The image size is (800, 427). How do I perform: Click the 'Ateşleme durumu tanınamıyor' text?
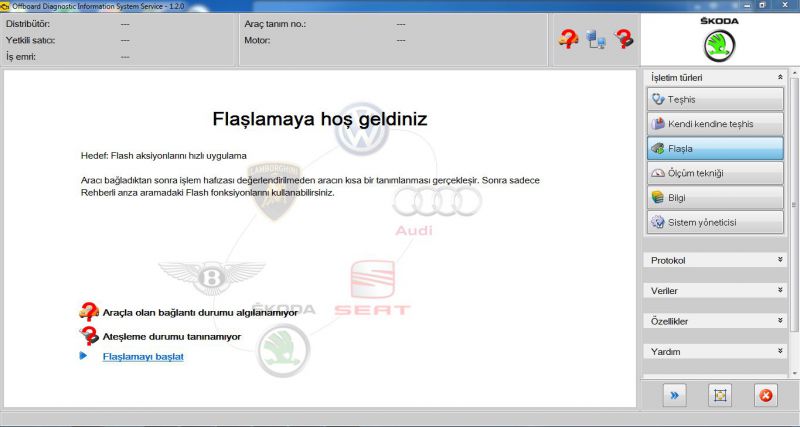point(172,337)
